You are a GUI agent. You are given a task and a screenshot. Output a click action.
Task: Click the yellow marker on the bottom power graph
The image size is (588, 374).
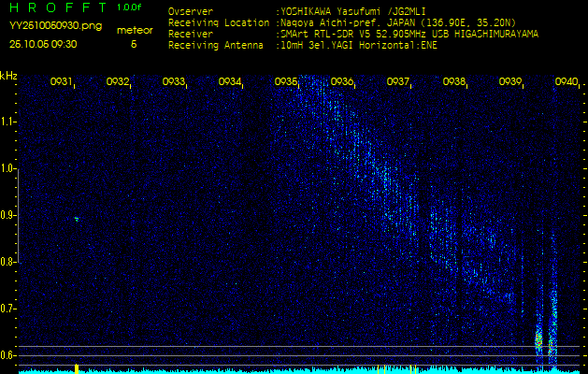pos(76,368)
